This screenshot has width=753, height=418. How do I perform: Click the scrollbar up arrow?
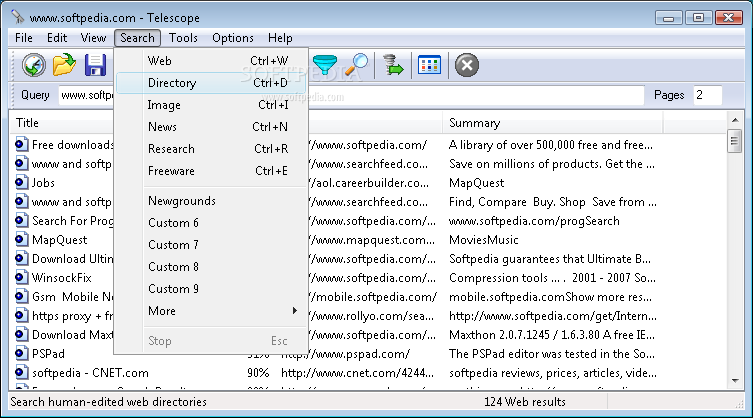(x=735, y=120)
